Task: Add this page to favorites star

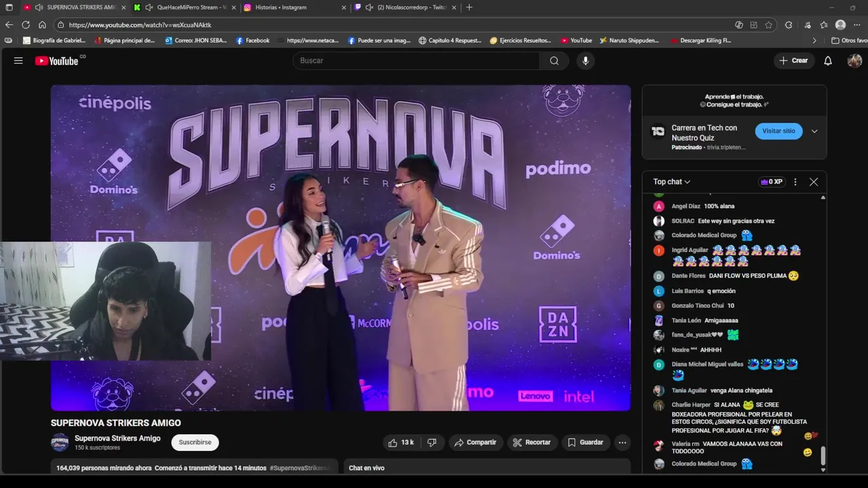Action: pos(768,25)
